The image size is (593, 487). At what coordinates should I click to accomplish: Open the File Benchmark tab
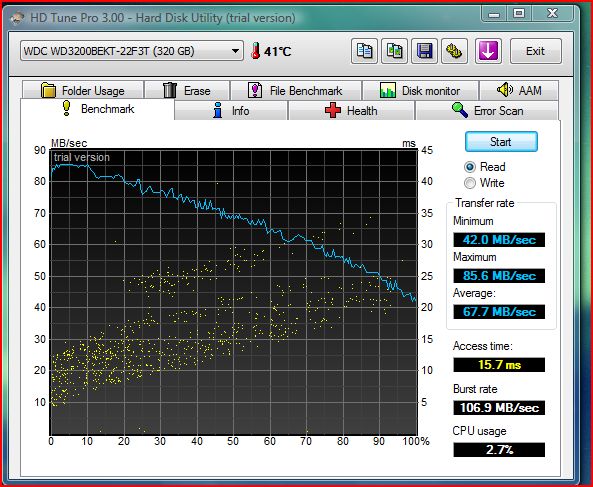pyautogui.click(x=296, y=90)
